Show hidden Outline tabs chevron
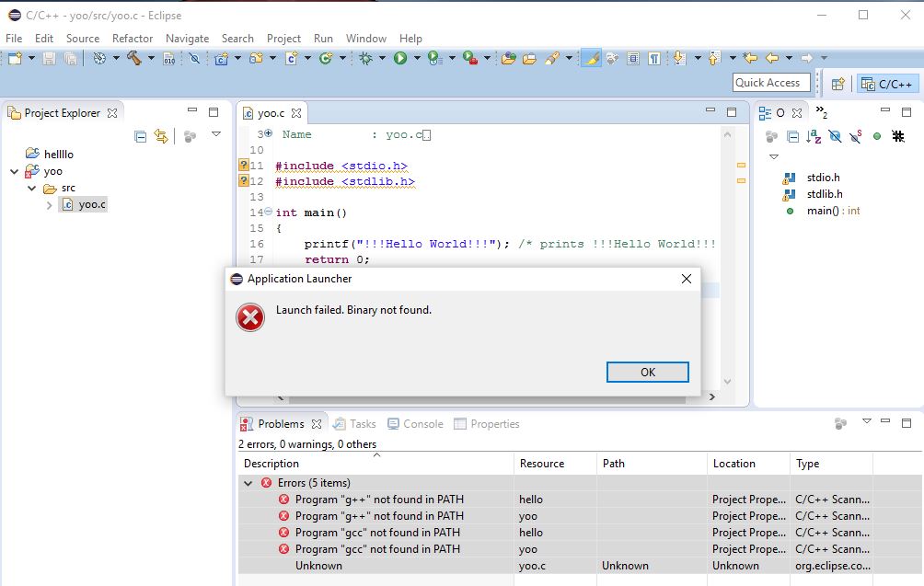 click(821, 111)
